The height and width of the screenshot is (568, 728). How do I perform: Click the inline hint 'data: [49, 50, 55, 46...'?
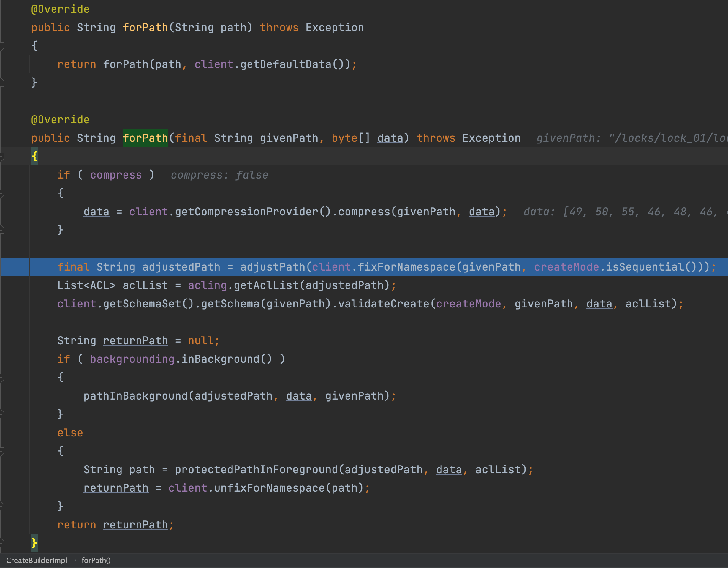(625, 212)
